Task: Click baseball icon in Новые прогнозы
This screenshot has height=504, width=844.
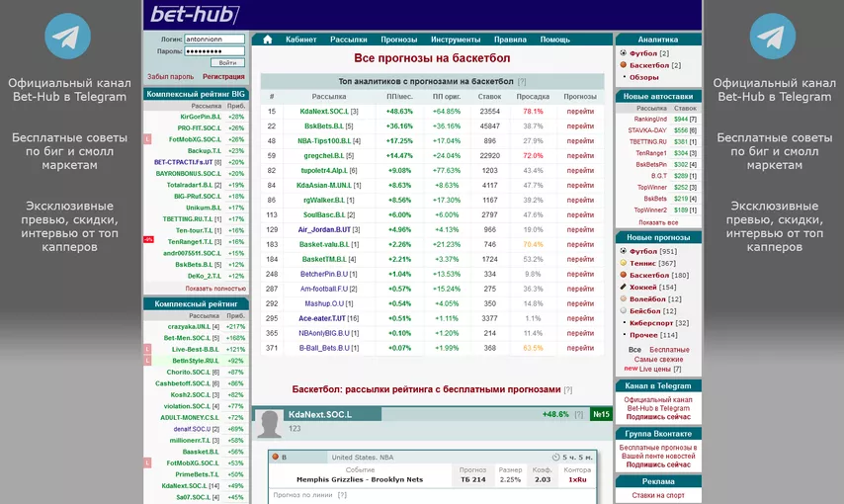Action: (x=624, y=310)
